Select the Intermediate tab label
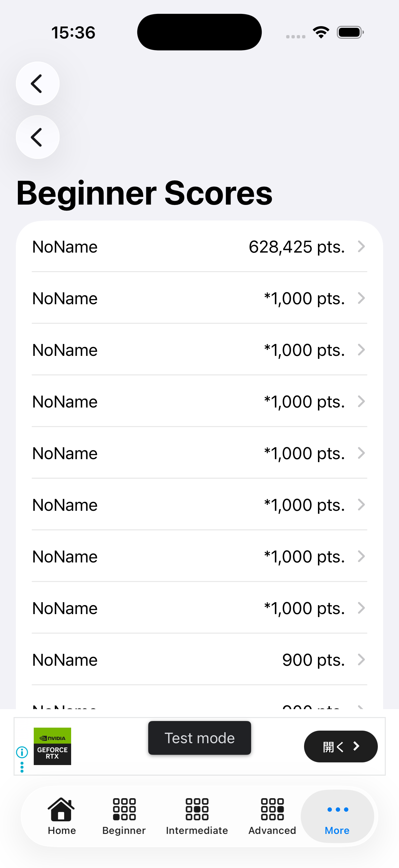Image resolution: width=399 pixels, height=868 pixels. coord(197,831)
